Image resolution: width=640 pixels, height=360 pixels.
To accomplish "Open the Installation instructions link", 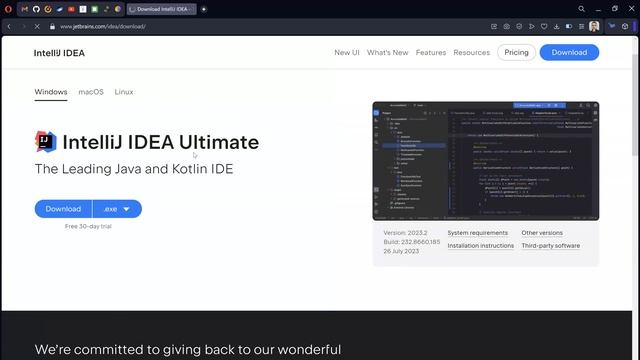I will pos(481,246).
